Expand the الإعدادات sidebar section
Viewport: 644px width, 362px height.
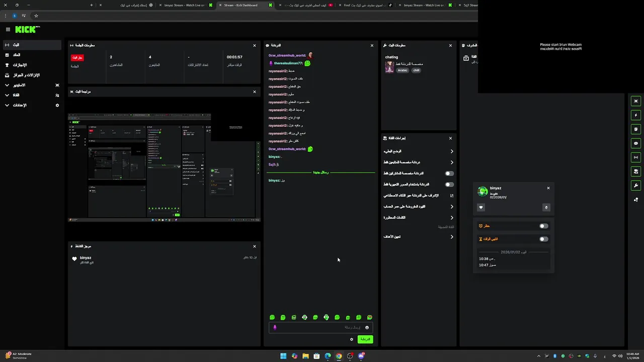pos(32,105)
